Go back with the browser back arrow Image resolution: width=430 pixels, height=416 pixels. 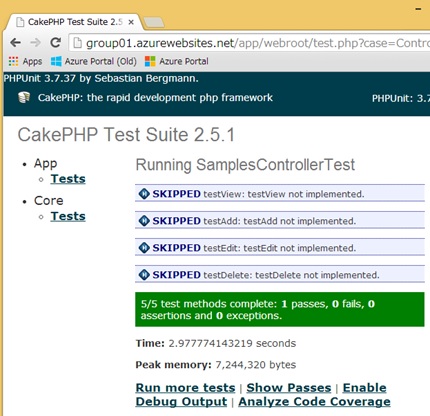click(x=16, y=43)
